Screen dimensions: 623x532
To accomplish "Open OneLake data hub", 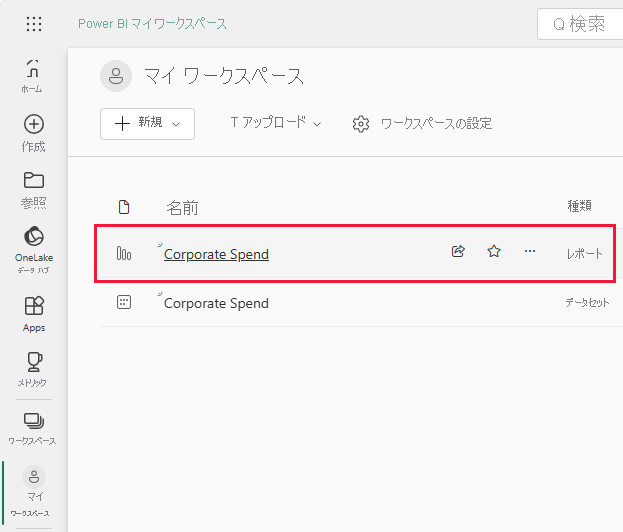I will pos(34,250).
